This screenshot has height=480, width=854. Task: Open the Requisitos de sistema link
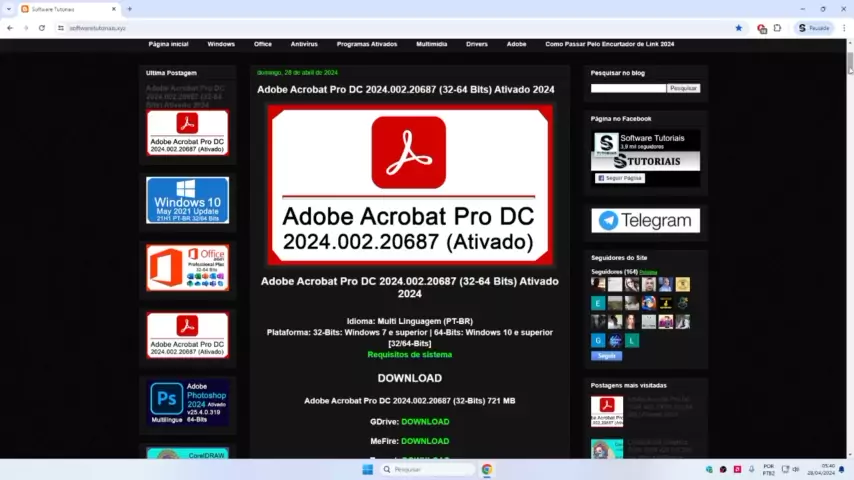409,354
